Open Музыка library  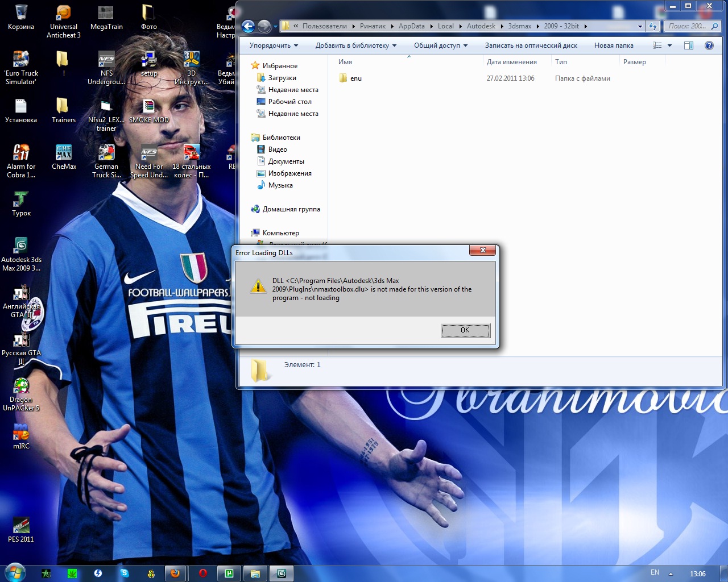tap(280, 185)
